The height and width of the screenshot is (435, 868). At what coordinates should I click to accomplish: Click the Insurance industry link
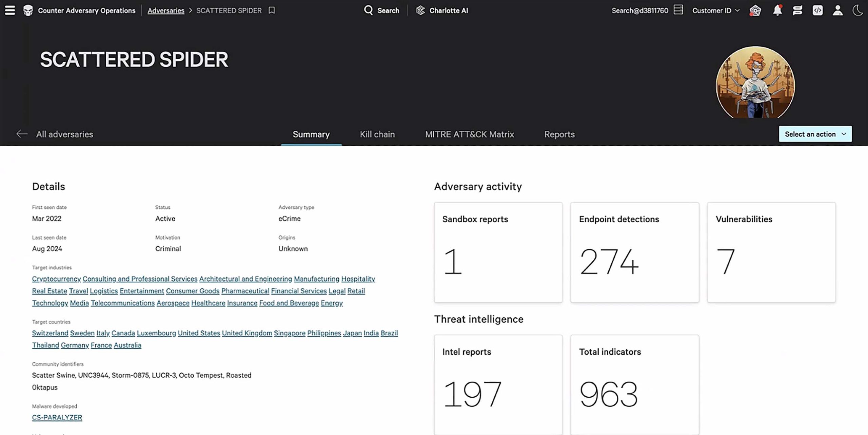point(242,303)
